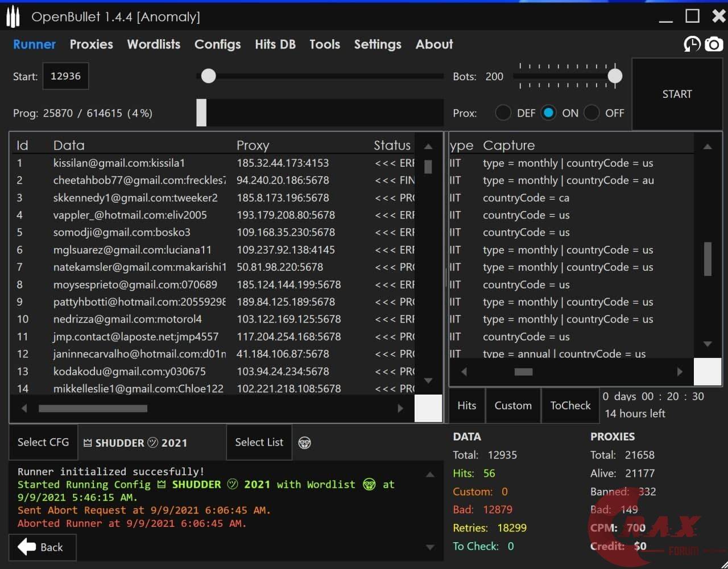Click the data list horizontal scrollbar thumb
This screenshot has height=569, width=728.
tap(93, 408)
